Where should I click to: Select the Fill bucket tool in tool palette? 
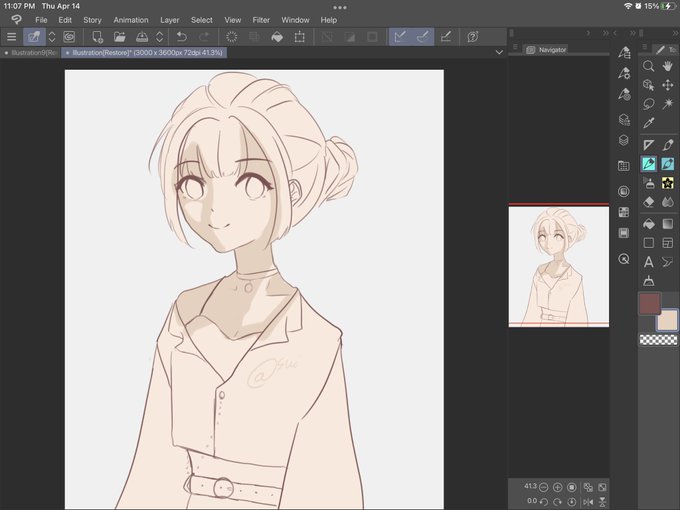tap(648, 224)
